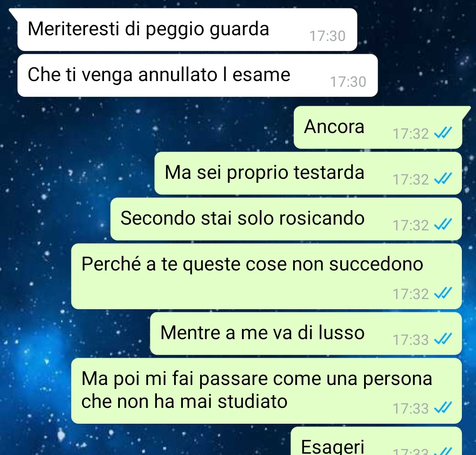Tap the 'Meriteresti di peggio guarda' message
The image size is (476, 455).
[187, 30]
